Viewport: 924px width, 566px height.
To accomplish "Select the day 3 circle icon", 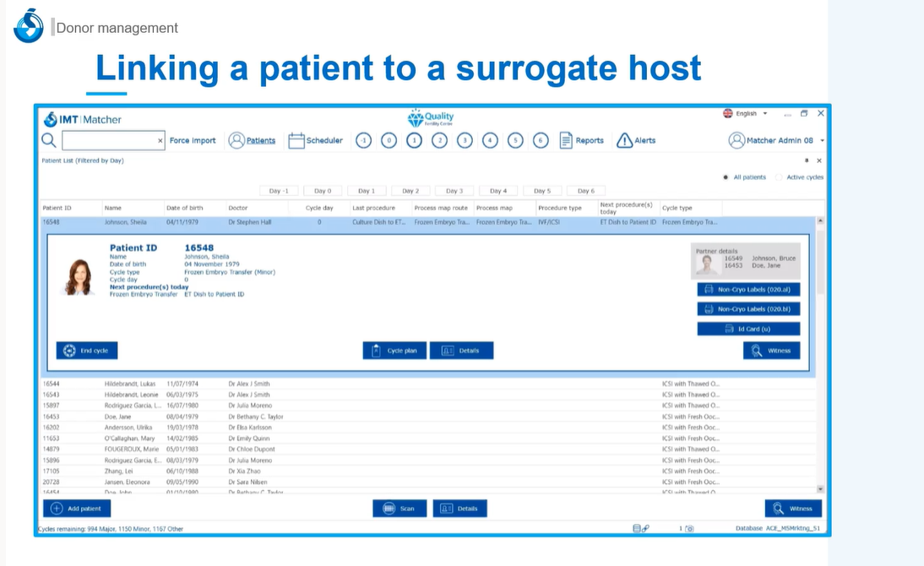I will [x=465, y=141].
